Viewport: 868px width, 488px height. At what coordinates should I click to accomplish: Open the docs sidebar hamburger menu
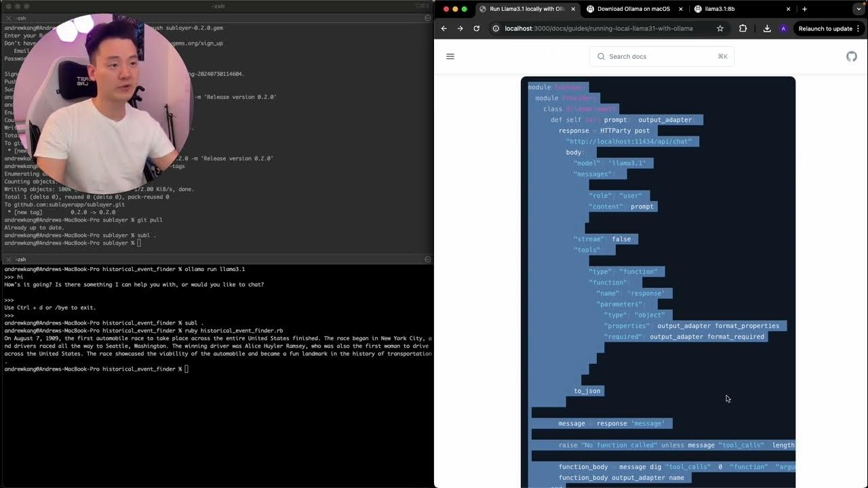450,56
